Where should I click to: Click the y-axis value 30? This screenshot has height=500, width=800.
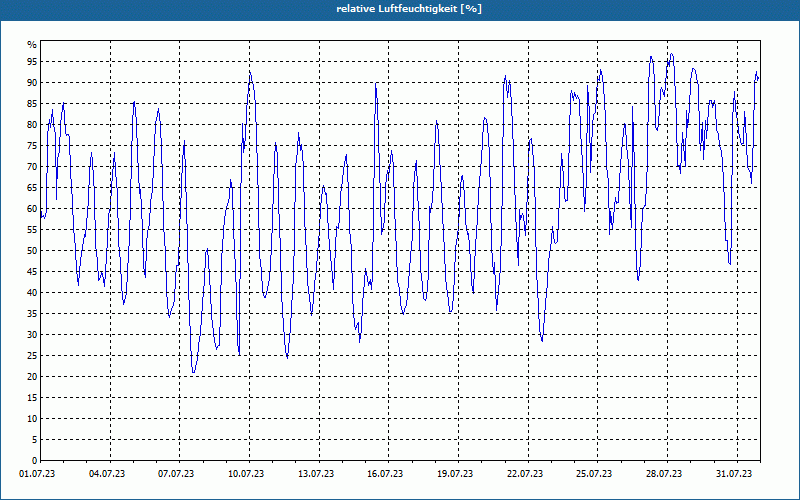tap(32, 335)
